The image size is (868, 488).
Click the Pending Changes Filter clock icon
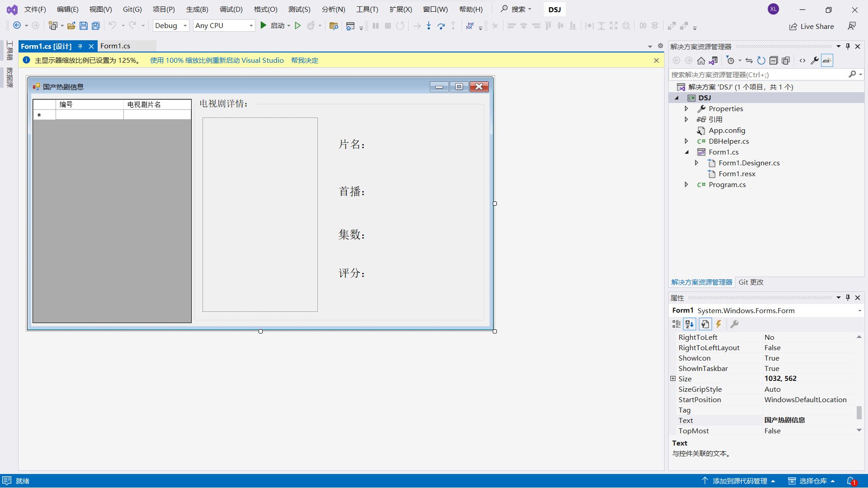coord(731,61)
